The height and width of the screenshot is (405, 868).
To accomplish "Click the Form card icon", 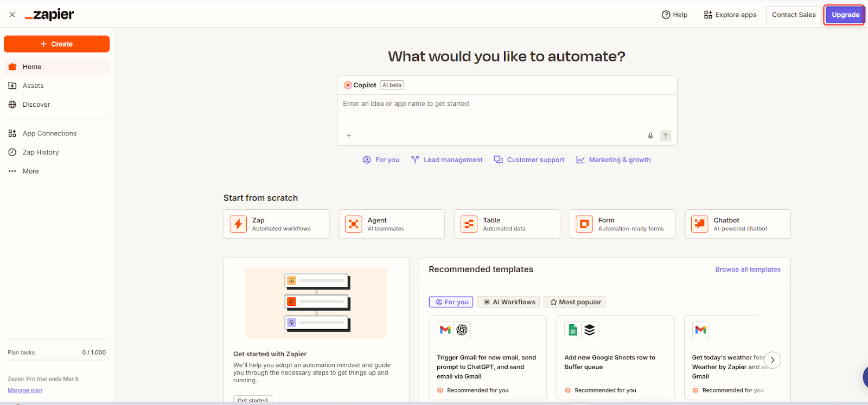I will click(x=584, y=224).
